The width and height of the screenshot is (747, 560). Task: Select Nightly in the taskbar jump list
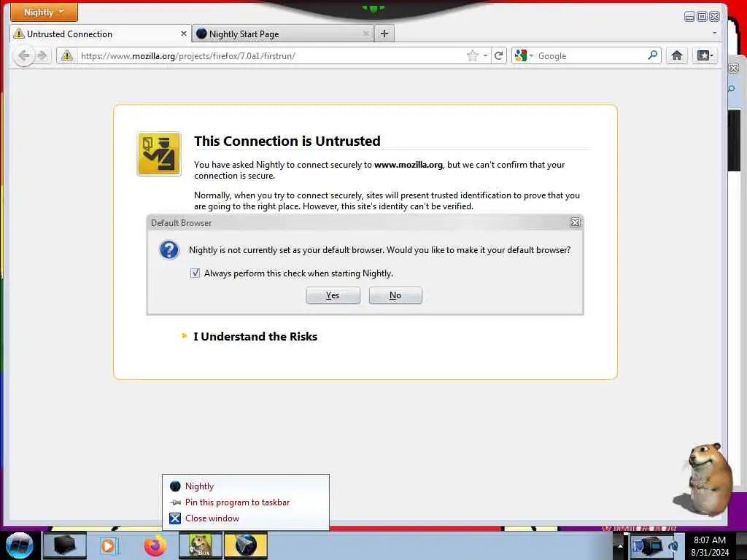[246, 486]
